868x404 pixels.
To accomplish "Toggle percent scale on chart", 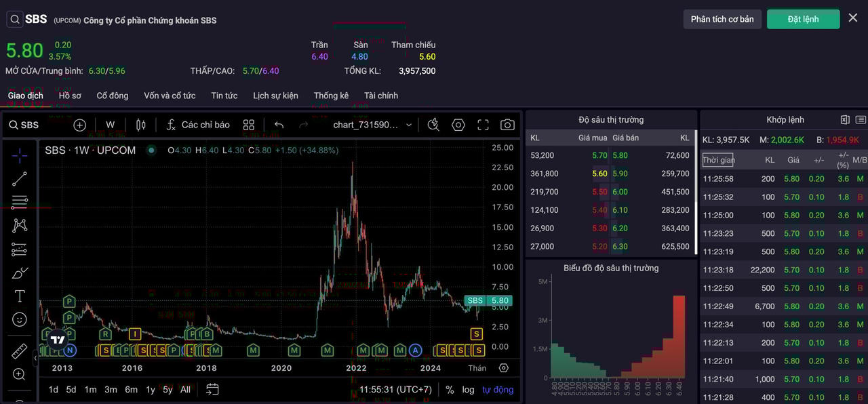I will click(x=450, y=390).
